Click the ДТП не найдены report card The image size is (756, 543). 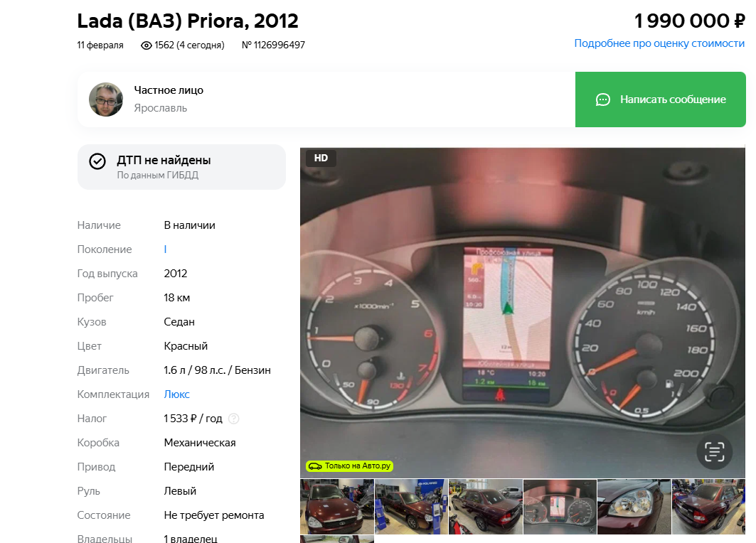click(181, 167)
